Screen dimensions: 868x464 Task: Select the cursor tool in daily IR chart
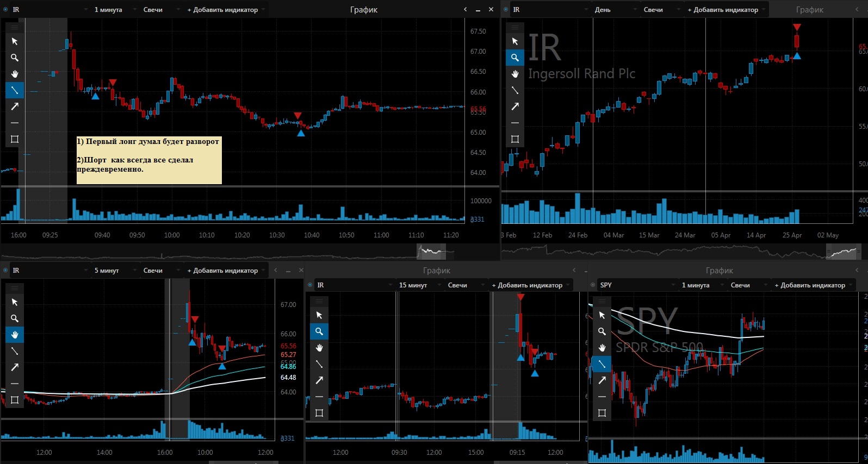coord(515,41)
